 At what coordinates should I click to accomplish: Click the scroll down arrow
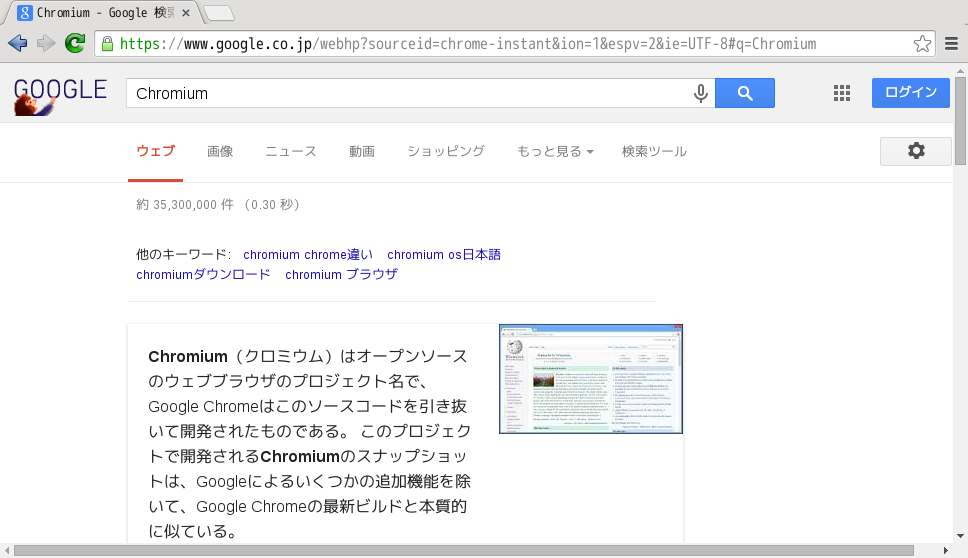click(961, 536)
